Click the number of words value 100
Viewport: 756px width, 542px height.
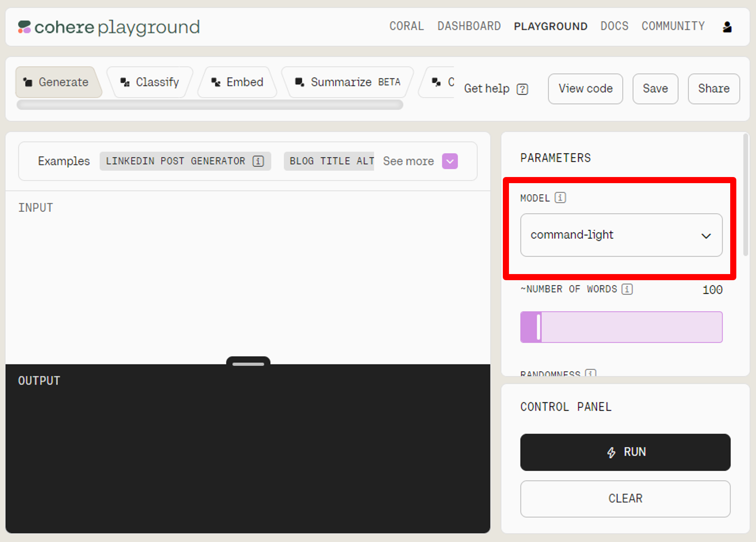(712, 290)
